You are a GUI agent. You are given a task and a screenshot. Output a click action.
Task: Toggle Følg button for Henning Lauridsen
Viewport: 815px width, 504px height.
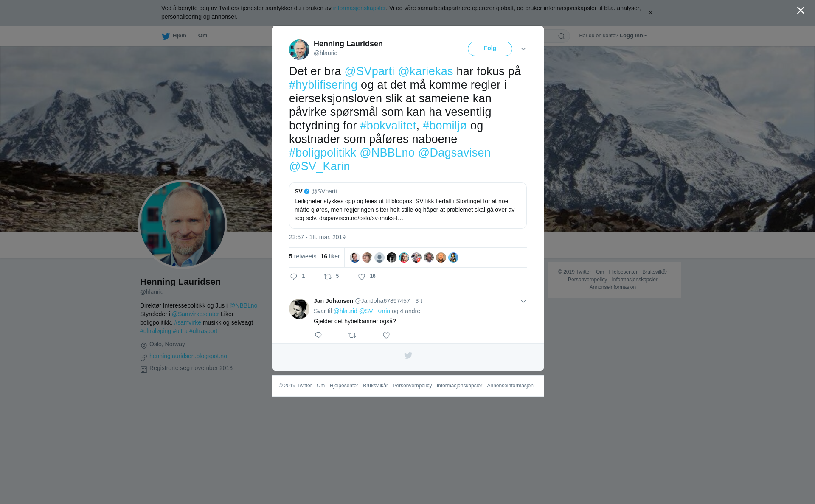[490, 49]
